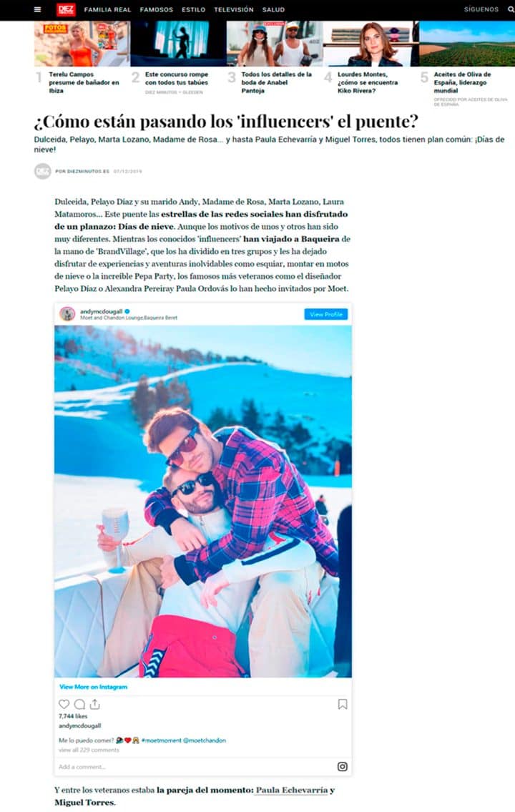Viewport: 515px width, 812px height.
Task: Open the Paula Echevarría link
Action: [x=292, y=791]
